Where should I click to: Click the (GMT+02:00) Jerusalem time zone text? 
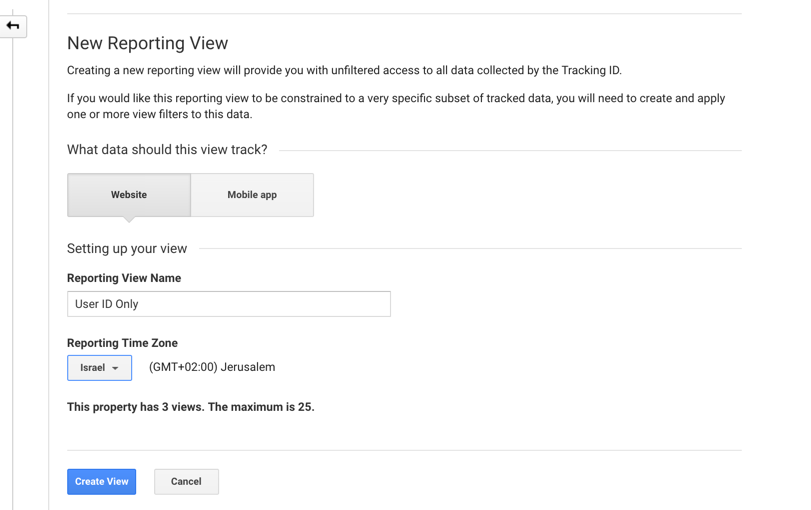212,367
